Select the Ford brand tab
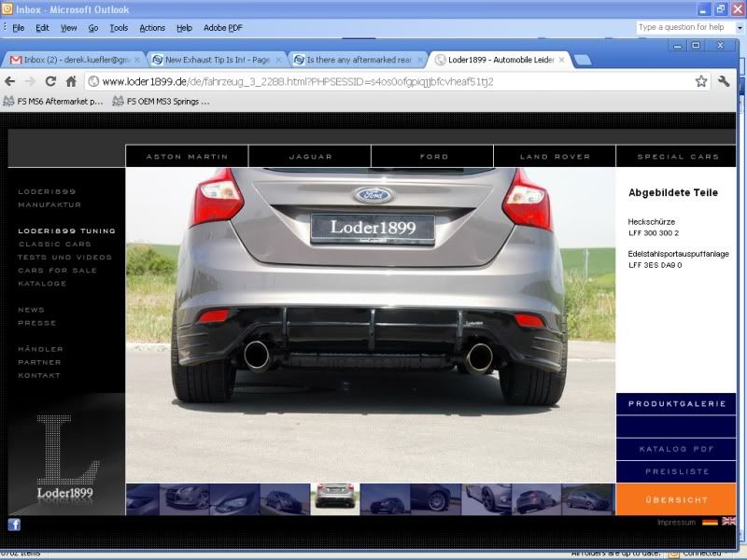The width and height of the screenshot is (747, 560). click(433, 156)
